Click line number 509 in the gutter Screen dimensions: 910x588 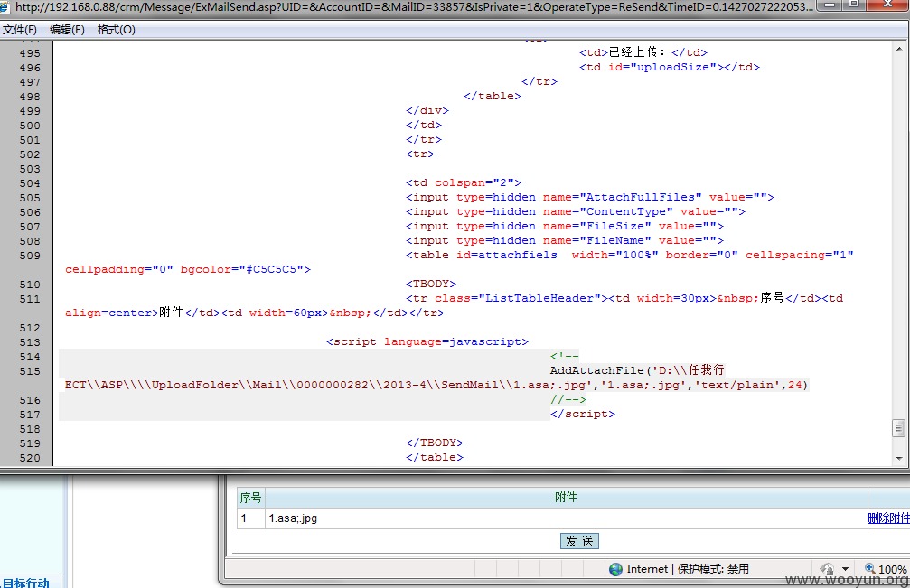point(30,256)
